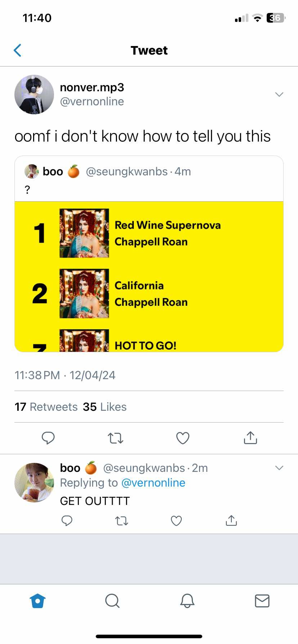Open the Home tab
298x644 pixels.
click(38, 601)
